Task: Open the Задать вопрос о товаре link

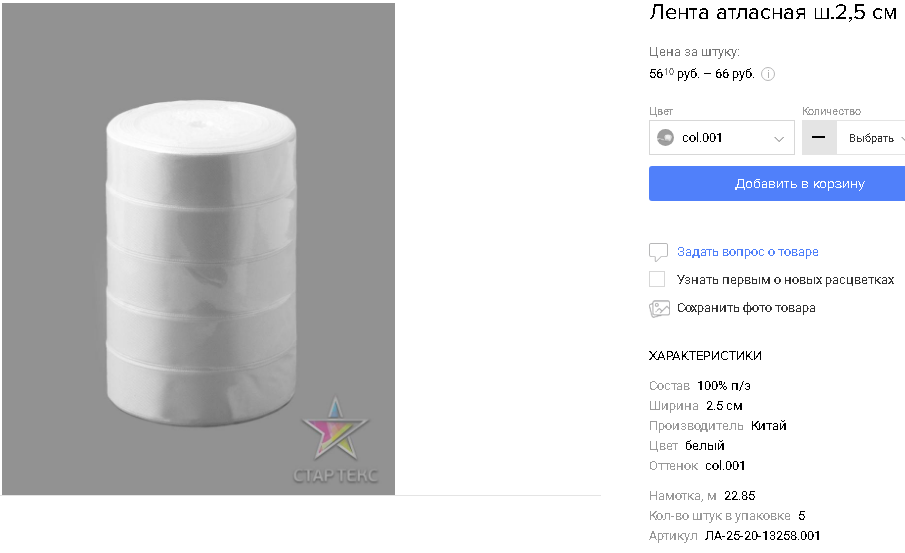Action: (747, 252)
